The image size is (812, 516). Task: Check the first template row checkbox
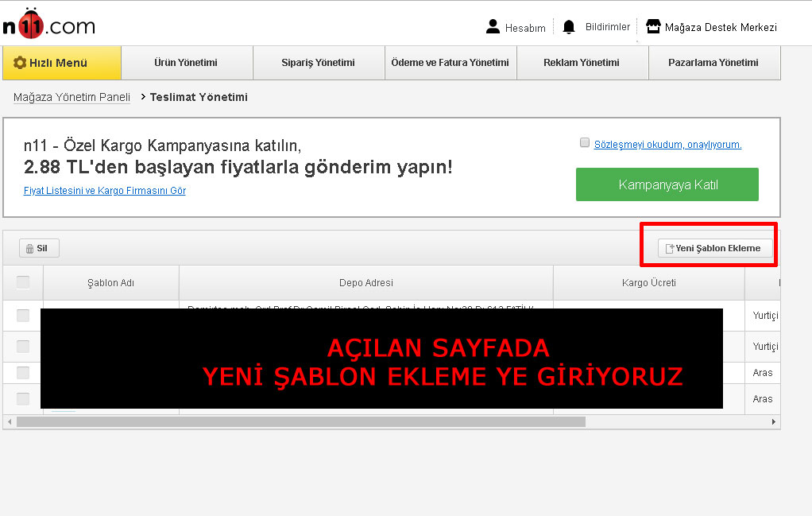(x=23, y=316)
